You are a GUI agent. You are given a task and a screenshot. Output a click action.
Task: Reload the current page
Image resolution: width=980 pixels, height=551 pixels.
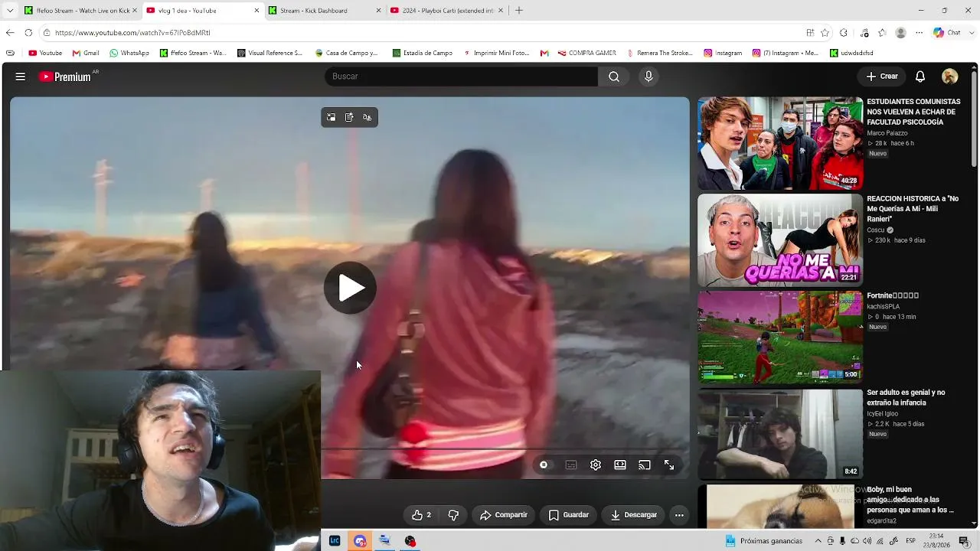pyautogui.click(x=28, y=33)
